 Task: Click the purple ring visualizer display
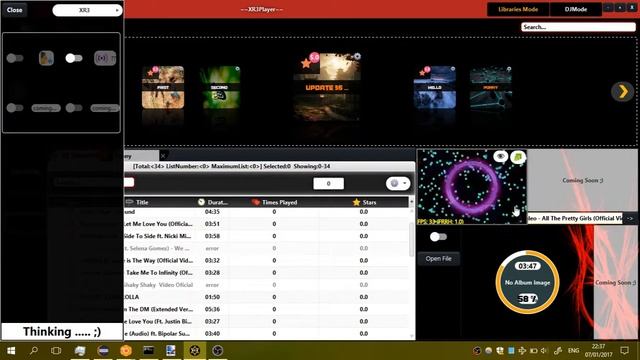(471, 187)
